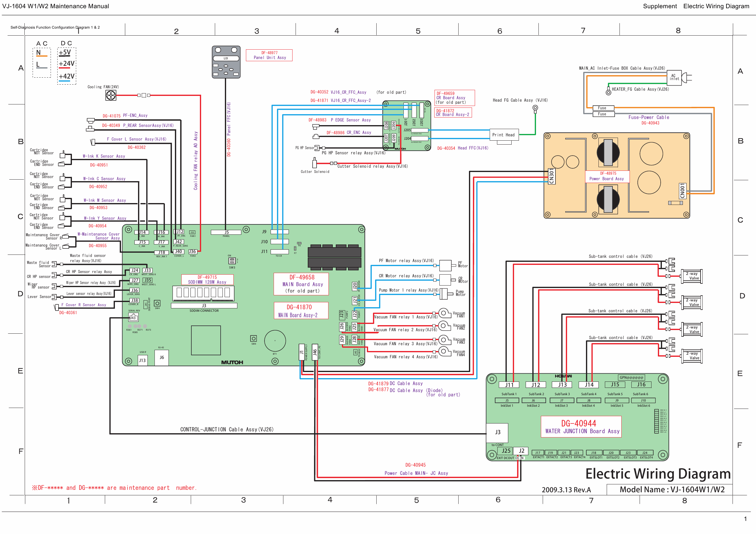Click the CONTROL-JUNCTION Cable Assy (VJ26) label

point(227,429)
